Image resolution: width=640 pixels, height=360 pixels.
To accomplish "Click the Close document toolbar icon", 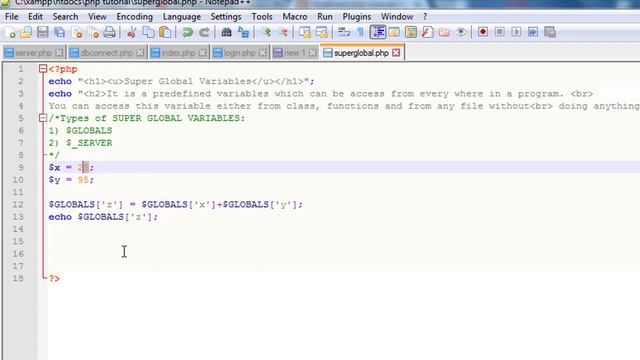I will [77, 32].
